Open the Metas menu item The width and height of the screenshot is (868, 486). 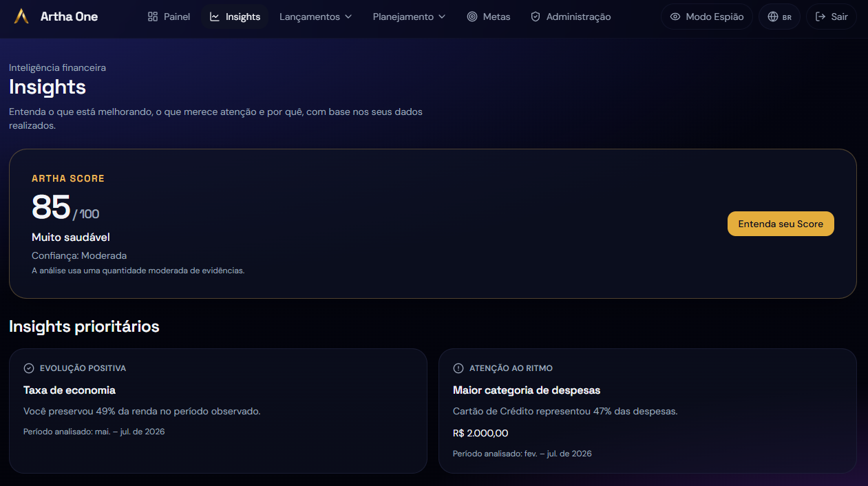tap(489, 17)
